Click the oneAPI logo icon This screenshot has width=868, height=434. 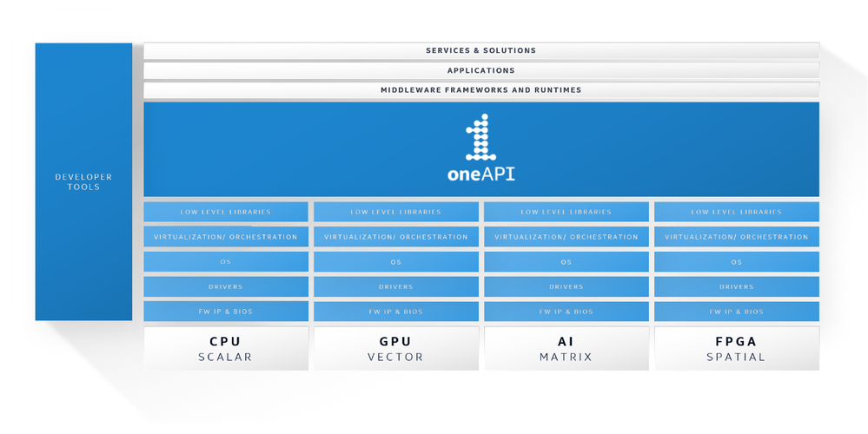(x=481, y=137)
